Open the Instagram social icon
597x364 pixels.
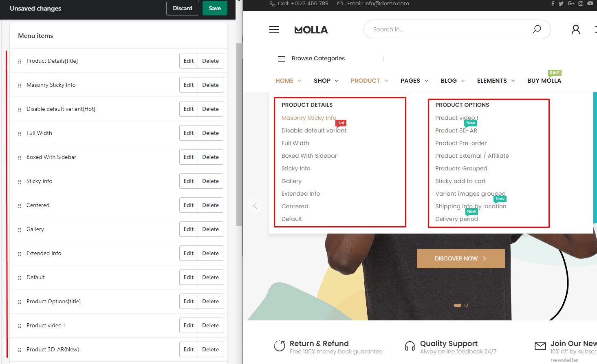pyautogui.click(x=581, y=3)
